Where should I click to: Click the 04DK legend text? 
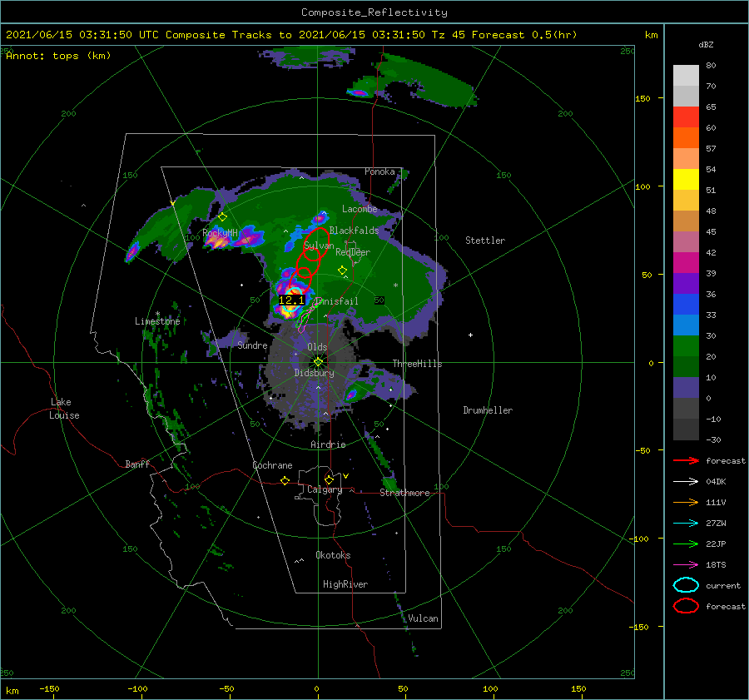716,481
